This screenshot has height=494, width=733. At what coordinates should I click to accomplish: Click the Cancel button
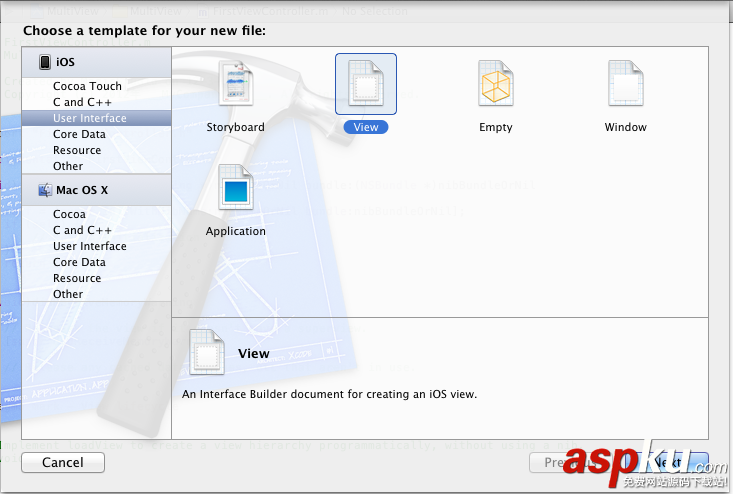point(63,462)
